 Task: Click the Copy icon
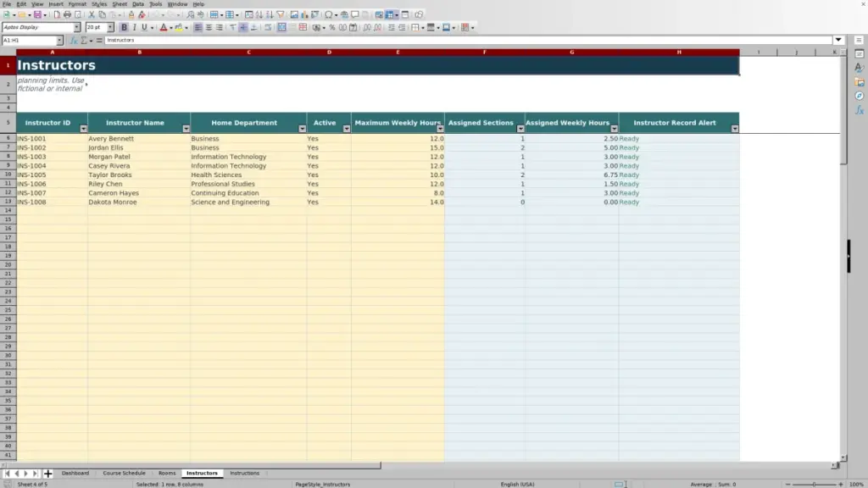(102, 14)
